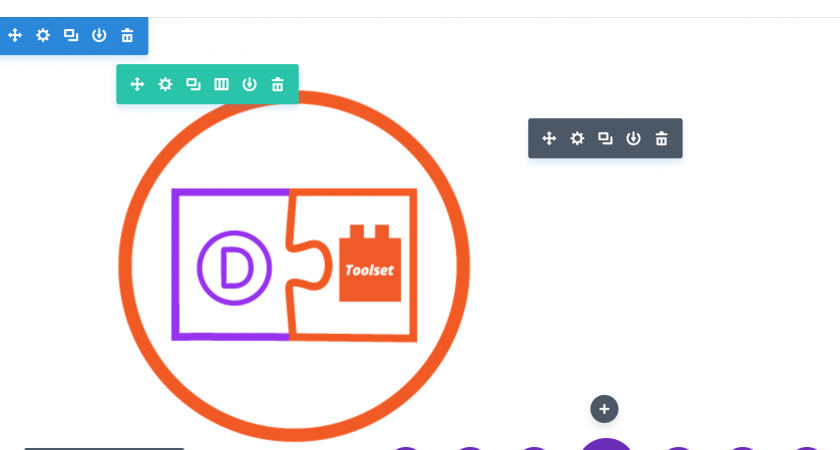
Task: Delete the module using gray toolbar trash
Action: point(662,138)
